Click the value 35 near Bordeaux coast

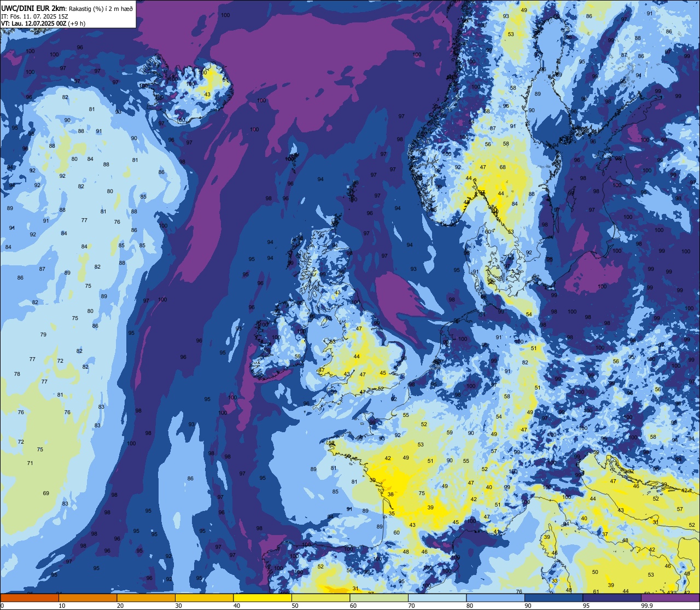[392, 514]
